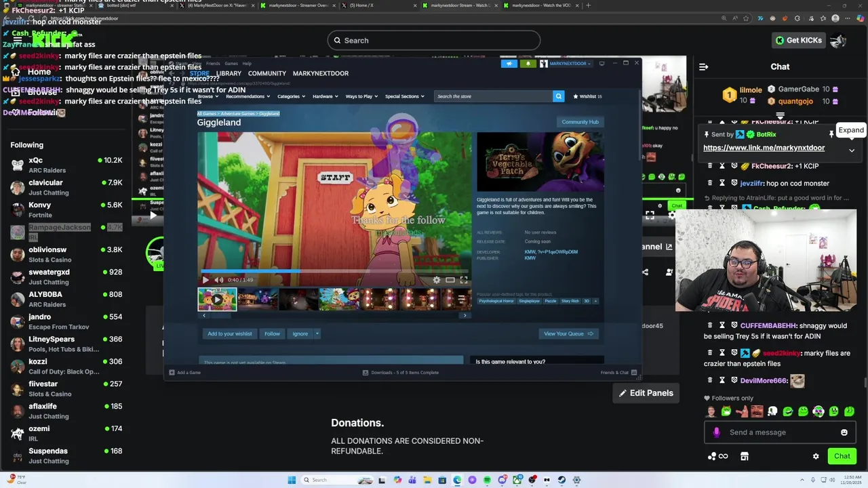
Task: Open the Recommendations dropdown
Action: tap(248, 96)
